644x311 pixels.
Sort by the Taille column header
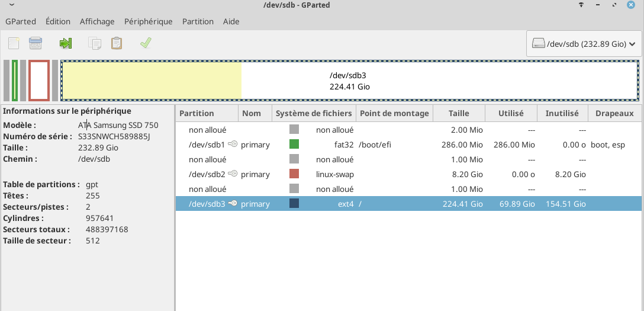459,113
